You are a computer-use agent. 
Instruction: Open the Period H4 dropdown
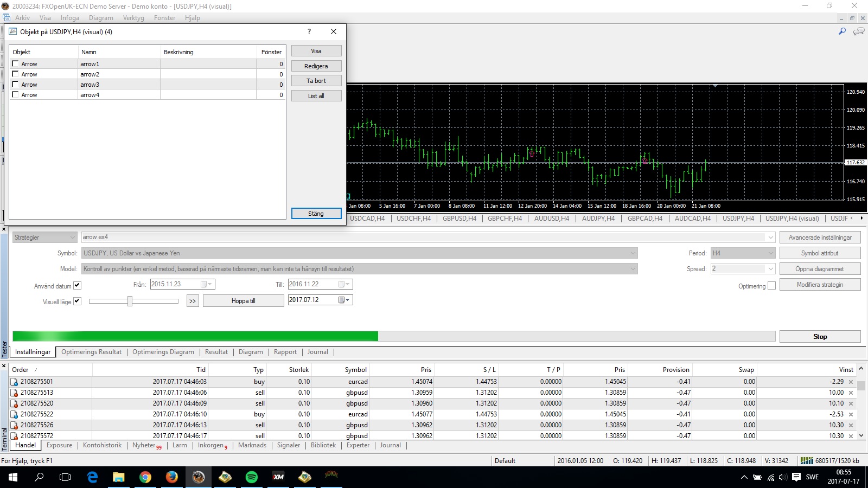pos(770,253)
